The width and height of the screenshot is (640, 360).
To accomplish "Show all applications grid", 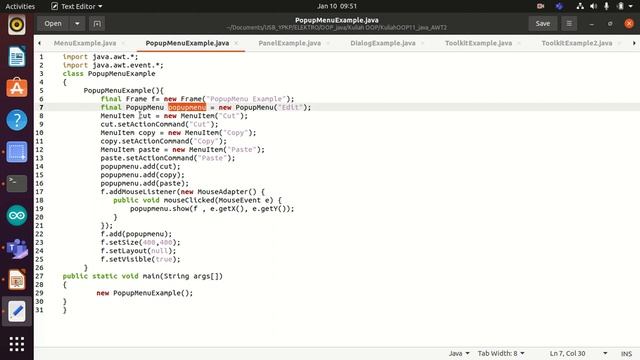I will pos(16,344).
